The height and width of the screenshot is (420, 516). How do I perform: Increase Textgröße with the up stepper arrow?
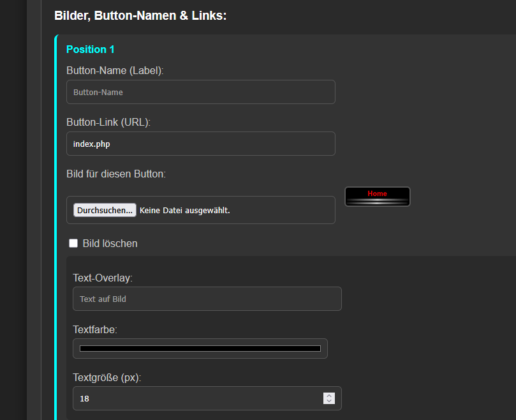pos(329,395)
